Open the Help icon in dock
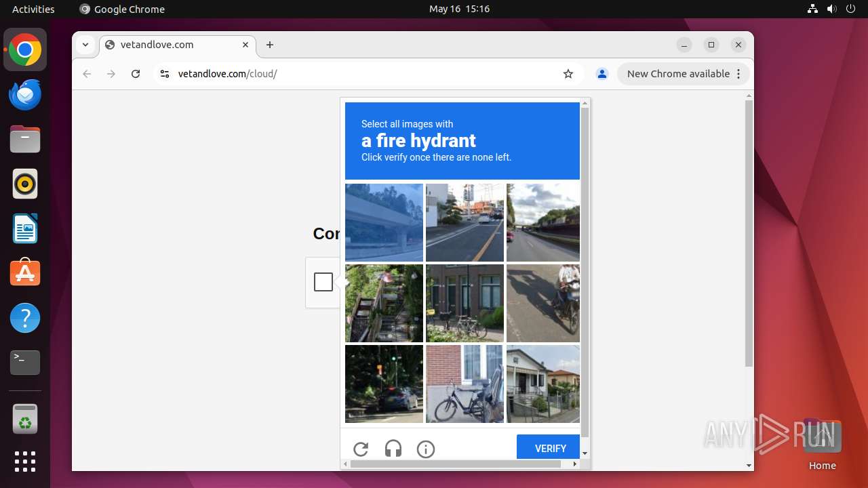 (25, 318)
